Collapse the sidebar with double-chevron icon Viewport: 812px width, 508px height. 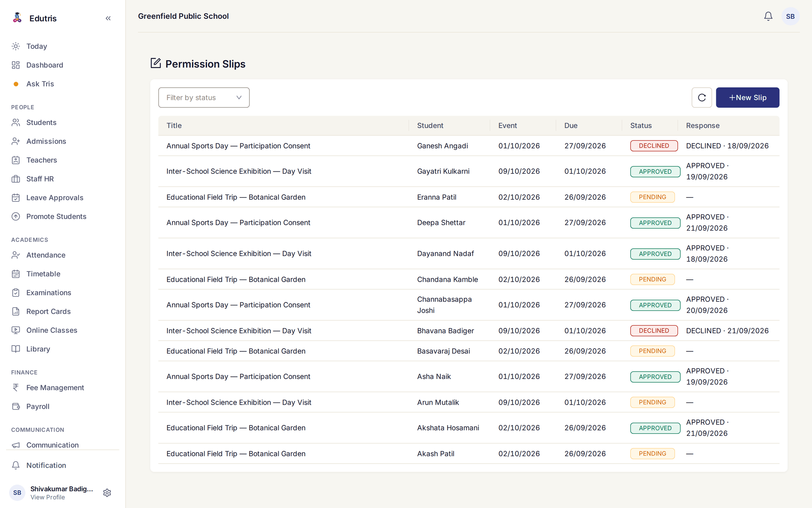click(x=108, y=18)
